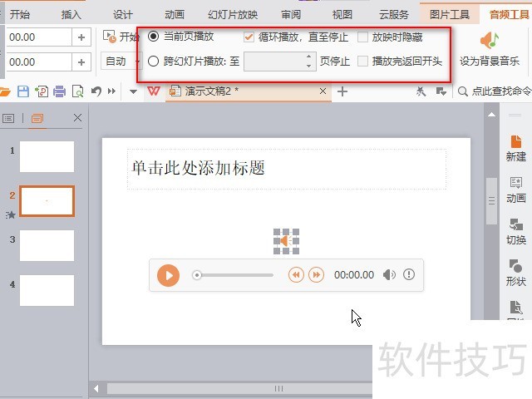Open the 设计 tab
The width and height of the screenshot is (532, 399).
pos(122,15)
